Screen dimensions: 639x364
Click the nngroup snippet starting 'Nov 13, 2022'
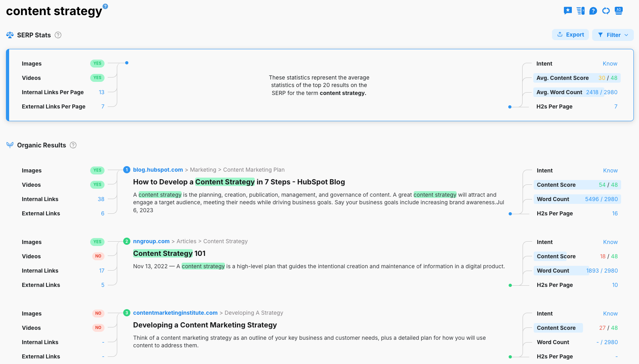coord(319,266)
